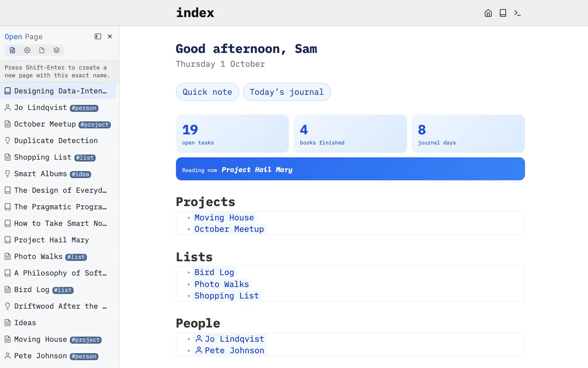The height and width of the screenshot is (368, 588).
Task: Open Today's journal button
Action: (287, 92)
